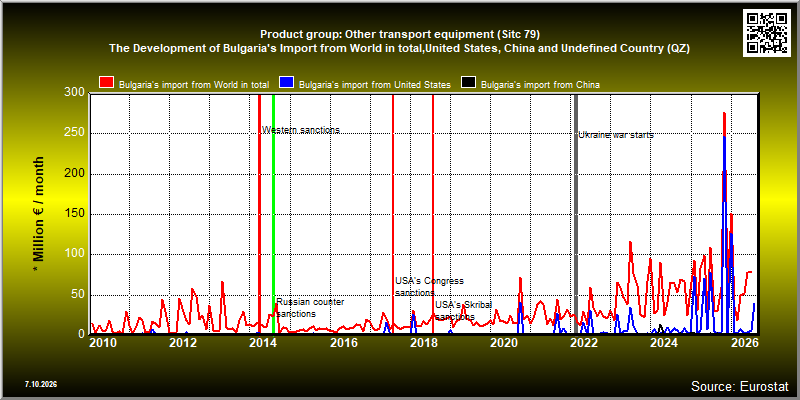Click the y-axis value 50
This screenshot has height=400, width=800.
[x=79, y=294]
